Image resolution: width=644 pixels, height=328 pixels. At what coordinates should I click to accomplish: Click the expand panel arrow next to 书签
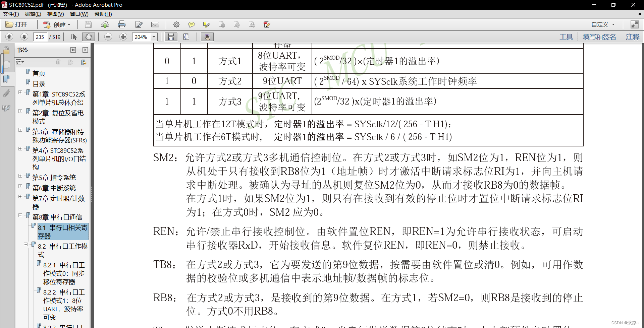(x=85, y=50)
